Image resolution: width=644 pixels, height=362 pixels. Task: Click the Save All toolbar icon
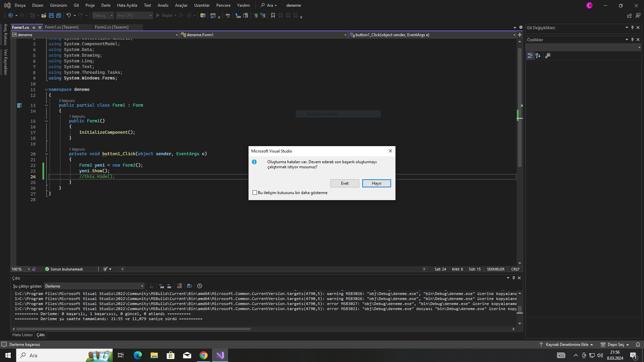59,15
